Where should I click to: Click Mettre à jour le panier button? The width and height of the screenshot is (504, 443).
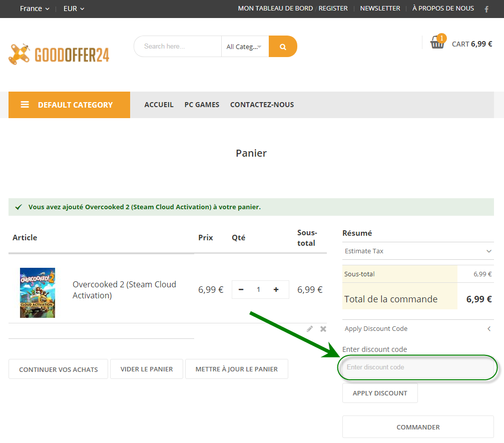pos(237,369)
